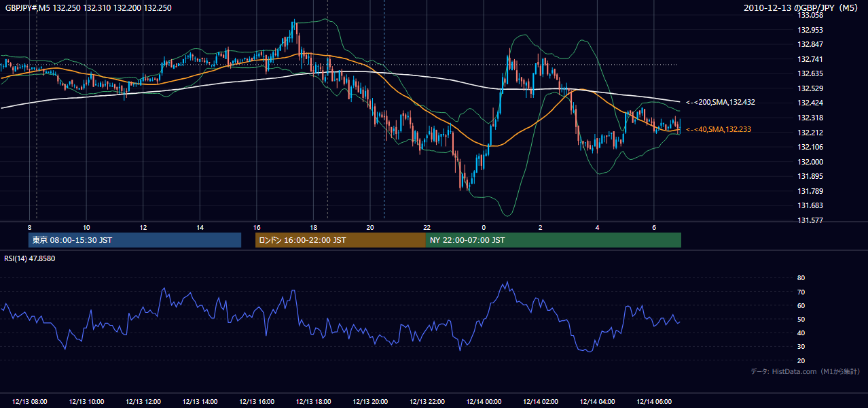Click bottom time label 12/14 02:00
The height and width of the screenshot is (408, 868).
pyautogui.click(x=541, y=402)
